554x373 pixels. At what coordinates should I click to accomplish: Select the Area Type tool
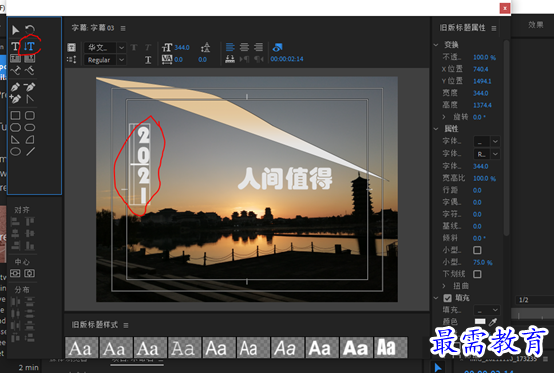tap(16, 58)
